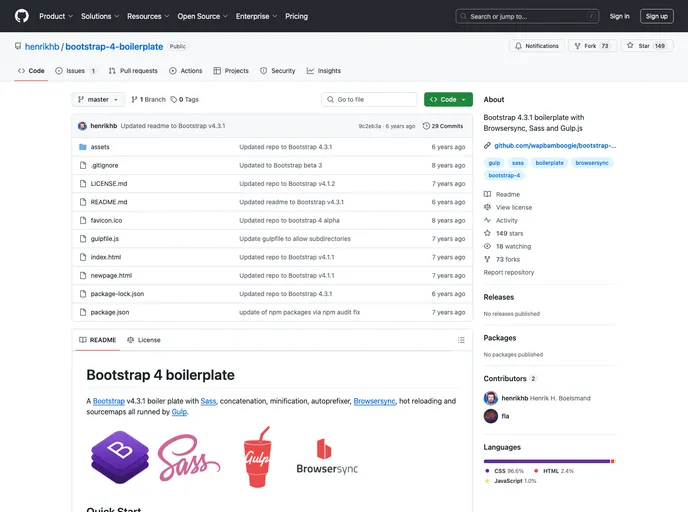This screenshot has height=512, width=688.
Task: Expand the Solutions menu
Action: click(x=100, y=16)
